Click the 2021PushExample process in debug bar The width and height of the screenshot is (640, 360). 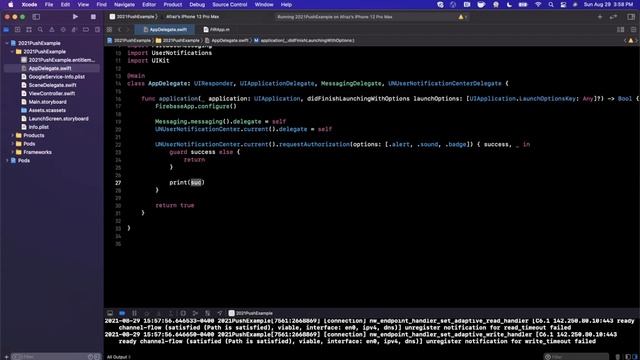250,313
